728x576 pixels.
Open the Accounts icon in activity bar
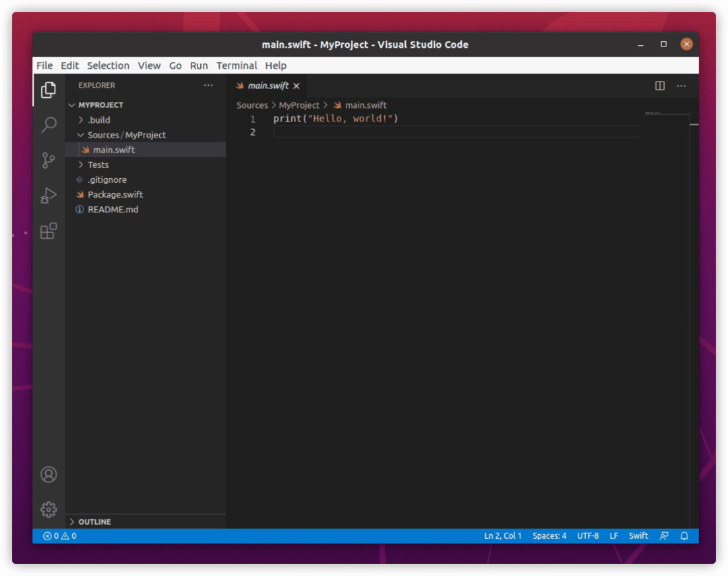49,474
